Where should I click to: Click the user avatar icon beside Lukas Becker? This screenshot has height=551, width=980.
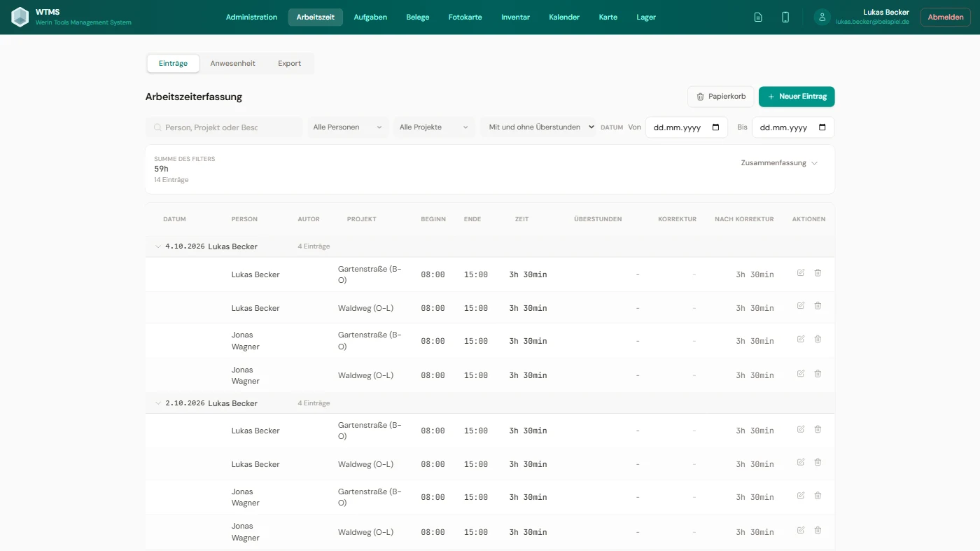click(822, 18)
